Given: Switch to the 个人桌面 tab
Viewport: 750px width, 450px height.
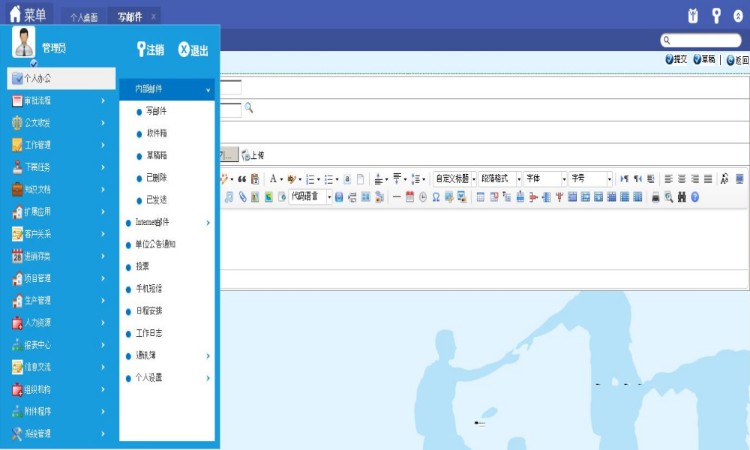Looking at the screenshot, I should [x=83, y=17].
